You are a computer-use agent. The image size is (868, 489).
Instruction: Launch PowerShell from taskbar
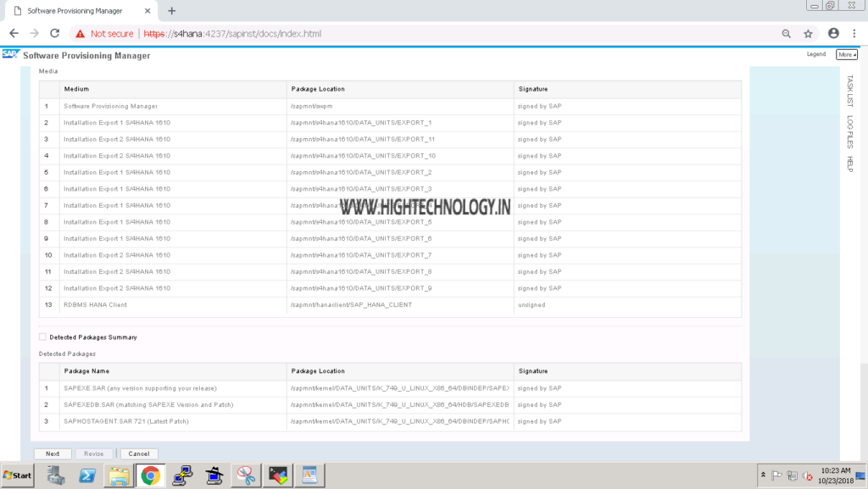[x=87, y=475]
